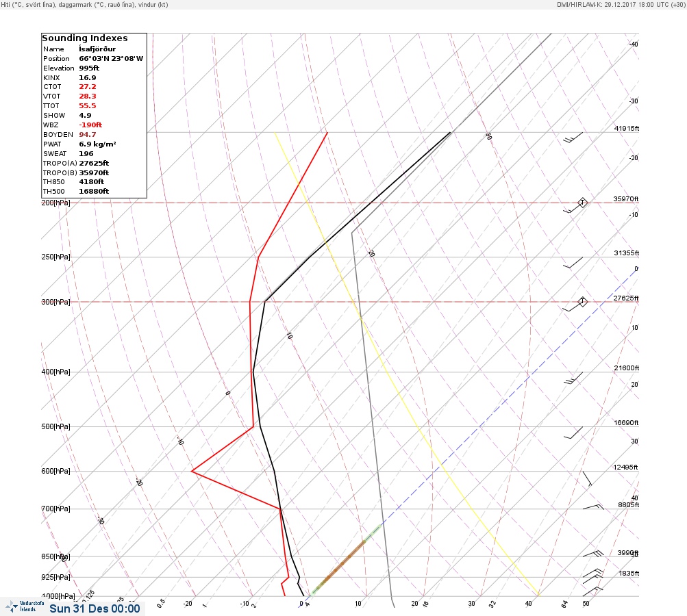The width and height of the screenshot is (687, 616).
Task: Click the red VTOT value 28.3
Action: point(87,97)
